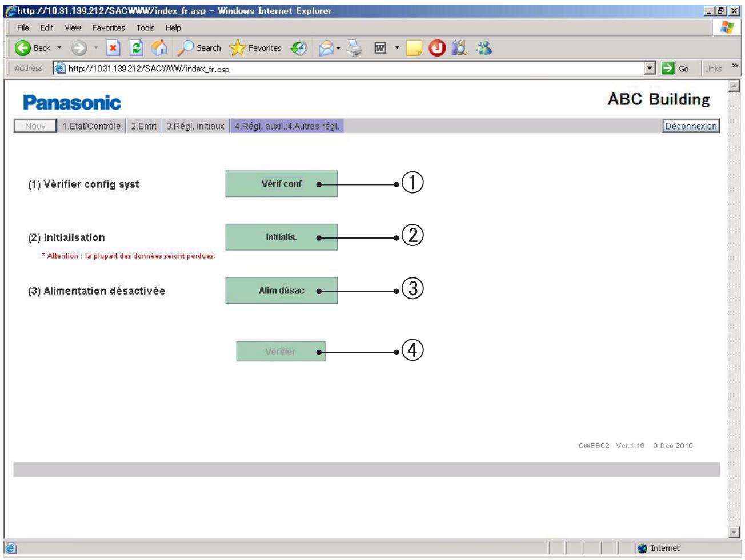Click the Vérifier button

(x=281, y=352)
